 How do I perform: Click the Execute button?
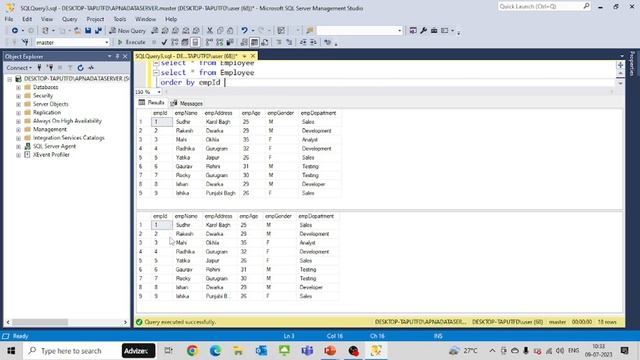[x=131, y=42]
